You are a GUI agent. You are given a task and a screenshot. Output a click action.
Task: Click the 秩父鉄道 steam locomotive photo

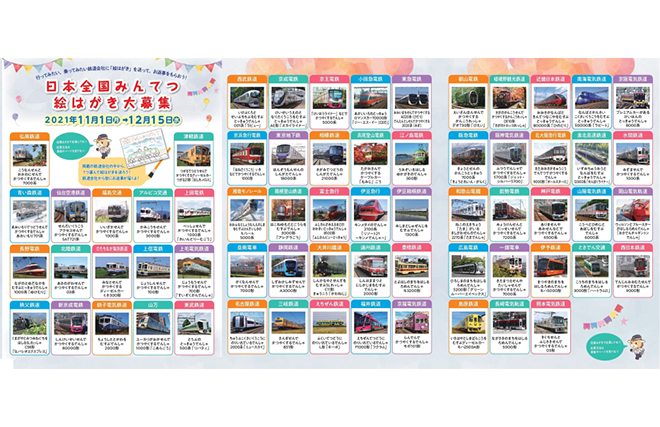coord(29,324)
